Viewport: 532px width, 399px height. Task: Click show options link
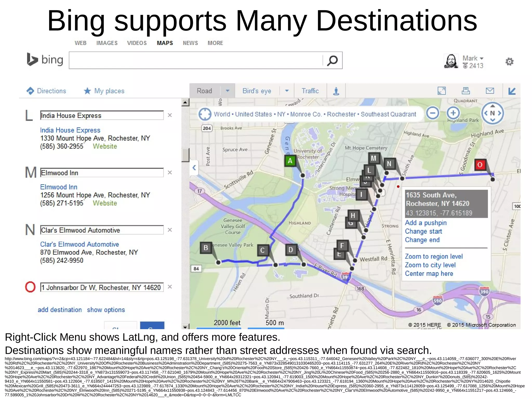pyautogui.click(x=106, y=310)
